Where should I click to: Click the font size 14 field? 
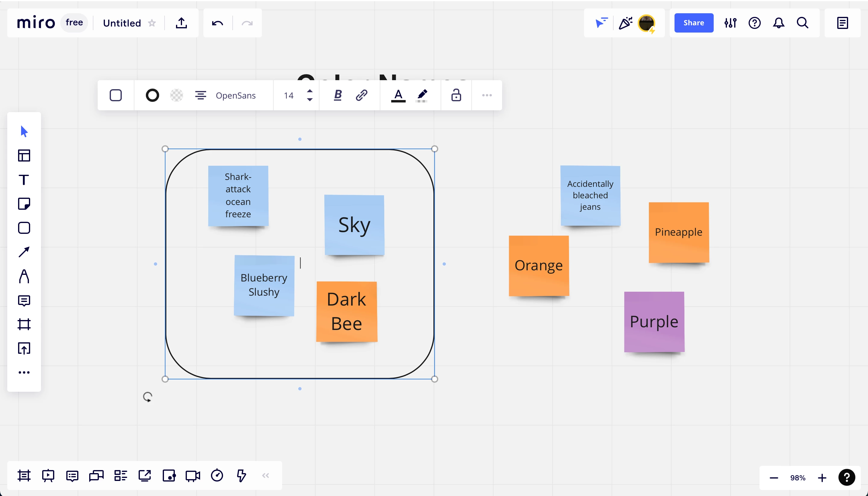(x=288, y=96)
